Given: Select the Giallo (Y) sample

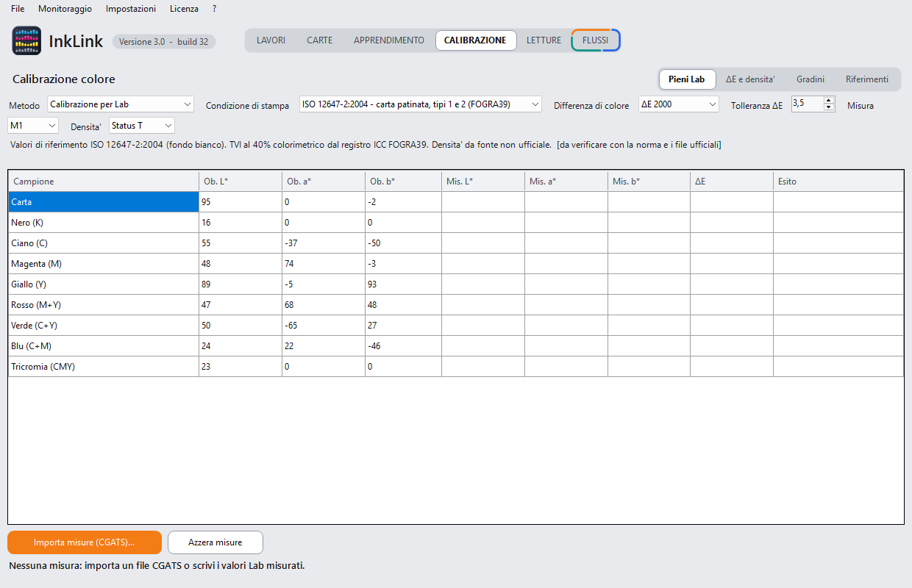Looking at the screenshot, I should 104,284.
